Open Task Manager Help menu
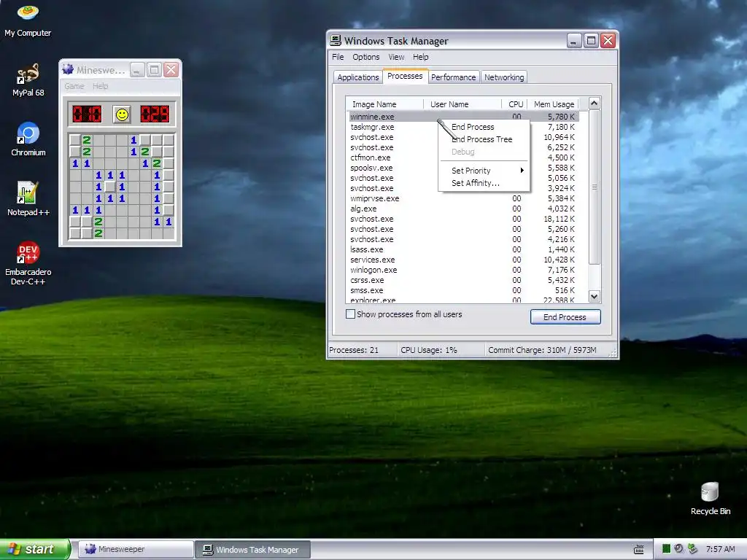Image resolution: width=747 pixels, height=560 pixels. 420,57
